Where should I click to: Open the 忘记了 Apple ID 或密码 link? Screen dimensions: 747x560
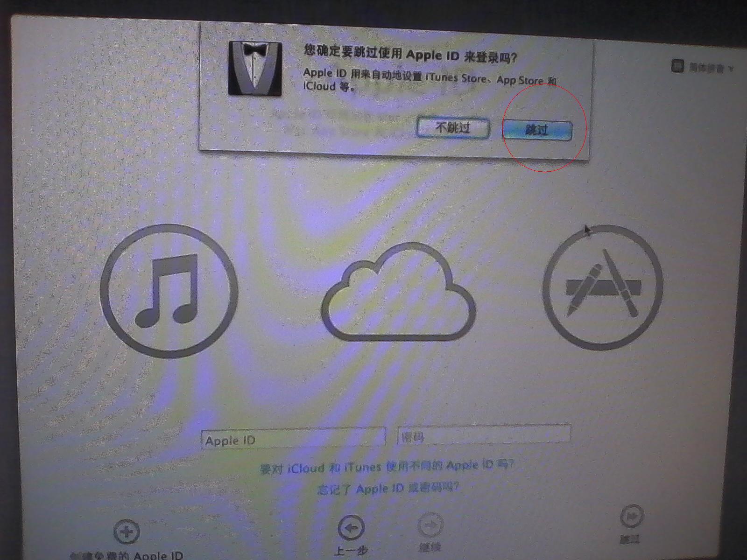(388, 488)
